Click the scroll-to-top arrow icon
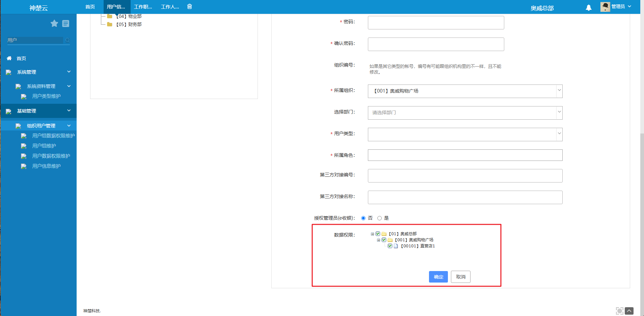 629,311
